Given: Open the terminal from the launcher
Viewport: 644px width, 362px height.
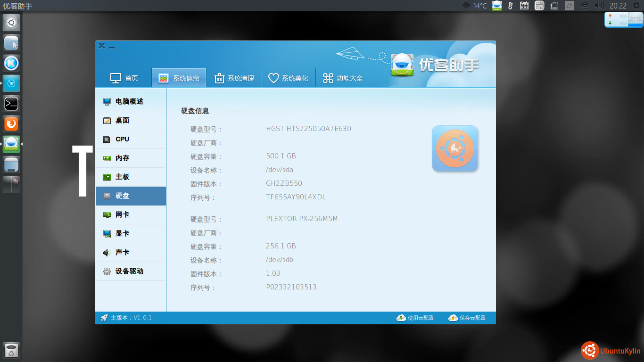Looking at the screenshot, I should tap(11, 103).
